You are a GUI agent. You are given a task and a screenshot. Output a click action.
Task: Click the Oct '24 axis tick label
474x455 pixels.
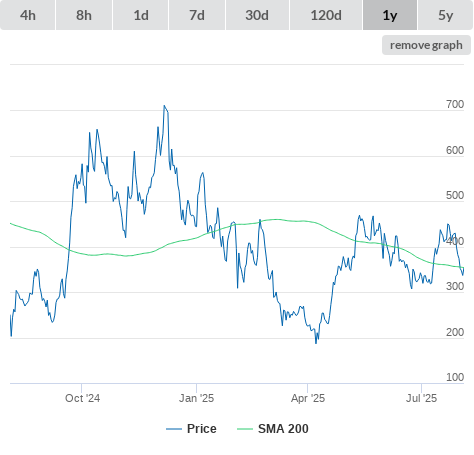click(82, 398)
